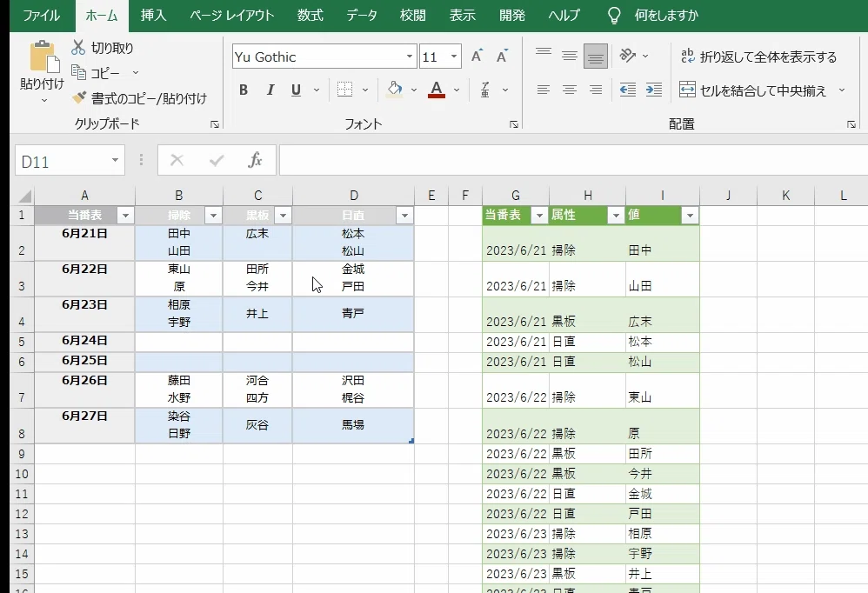Apply red font color A icon

[437, 90]
